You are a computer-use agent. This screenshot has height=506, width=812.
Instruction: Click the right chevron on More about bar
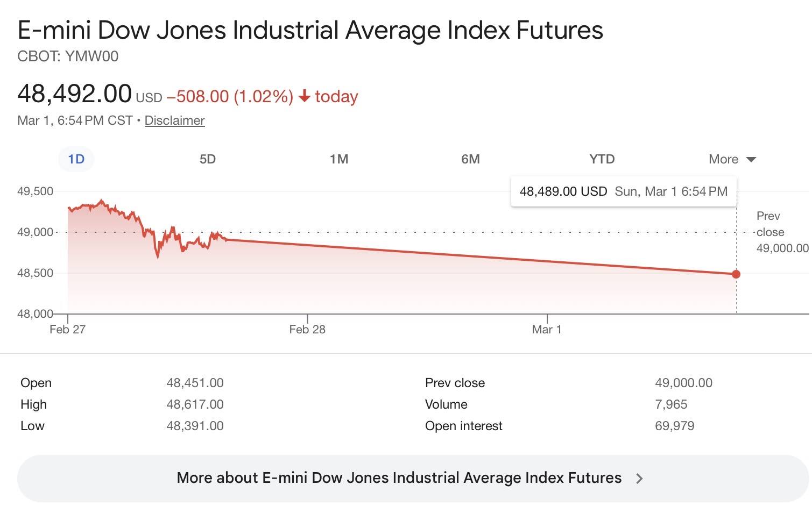coord(639,479)
